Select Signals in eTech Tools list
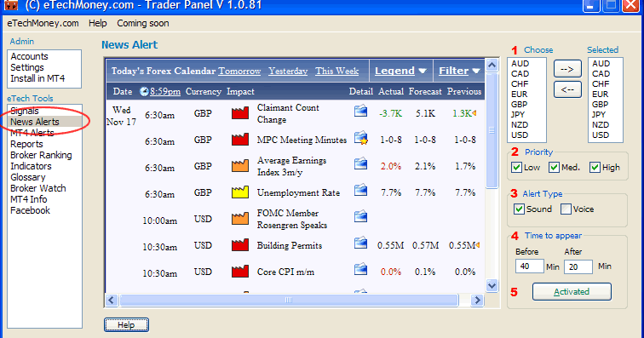644x338 pixels. 24,111
